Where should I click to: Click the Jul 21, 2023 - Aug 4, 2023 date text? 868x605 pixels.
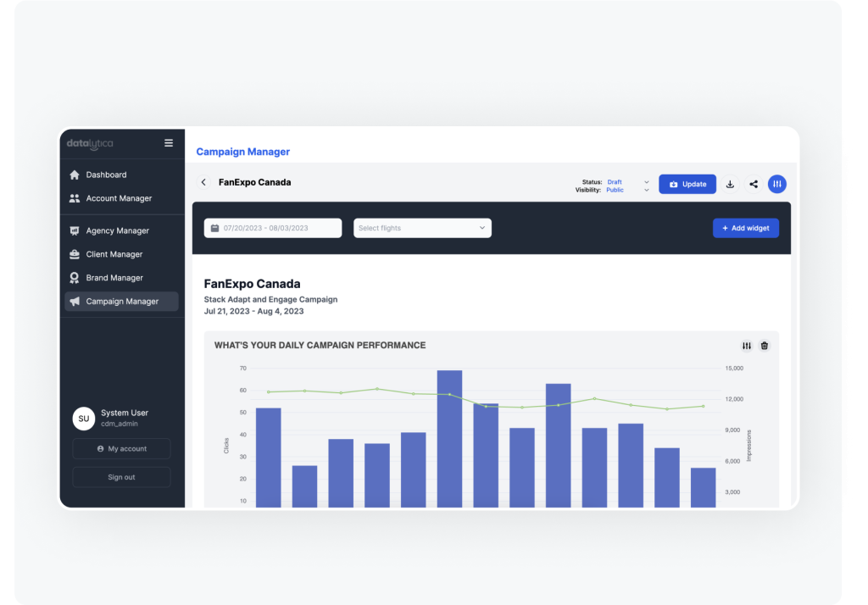pyautogui.click(x=253, y=311)
